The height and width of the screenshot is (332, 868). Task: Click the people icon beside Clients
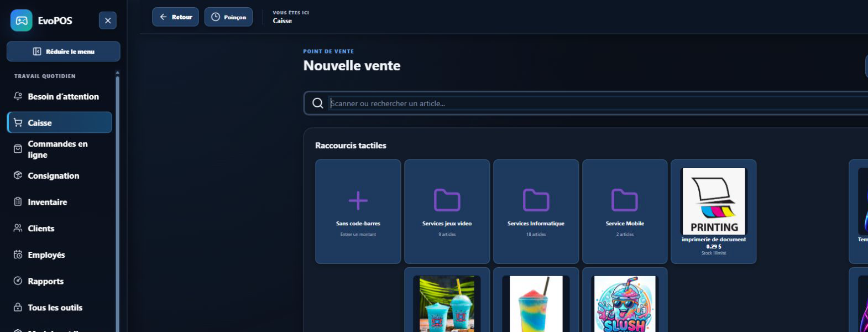[18, 228]
